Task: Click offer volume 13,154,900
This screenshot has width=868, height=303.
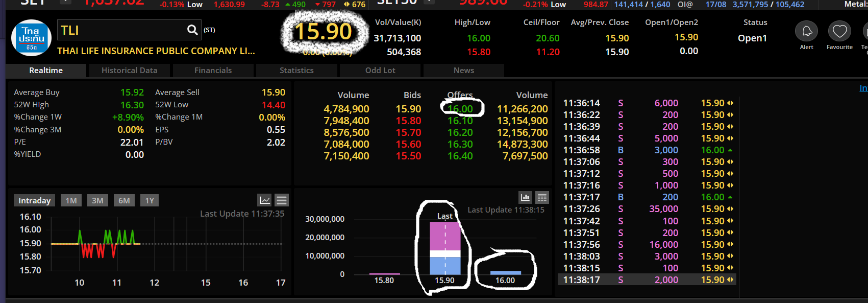Action: [x=523, y=121]
